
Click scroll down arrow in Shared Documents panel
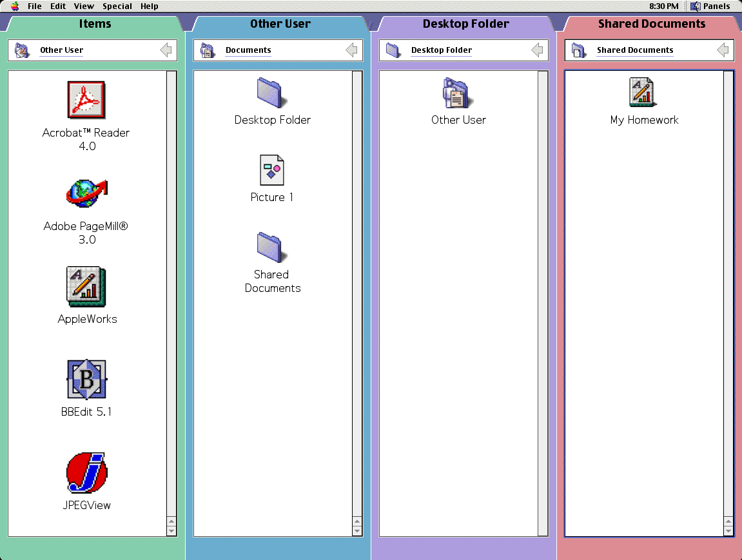pos(728,530)
